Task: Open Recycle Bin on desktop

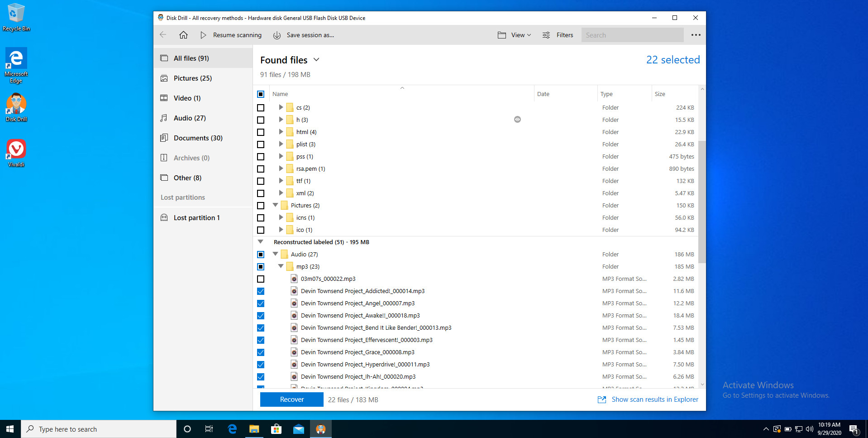Action: coord(16,18)
